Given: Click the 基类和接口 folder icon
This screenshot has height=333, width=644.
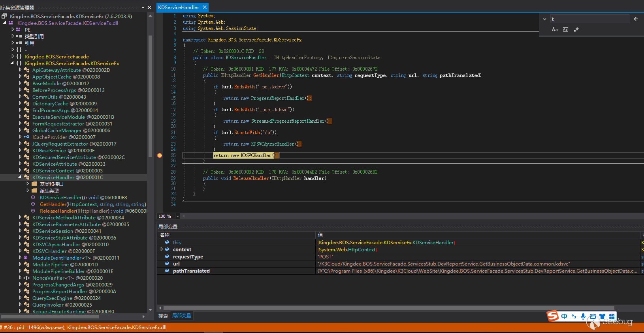Looking at the screenshot, I should pyautogui.click(x=34, y=184).
